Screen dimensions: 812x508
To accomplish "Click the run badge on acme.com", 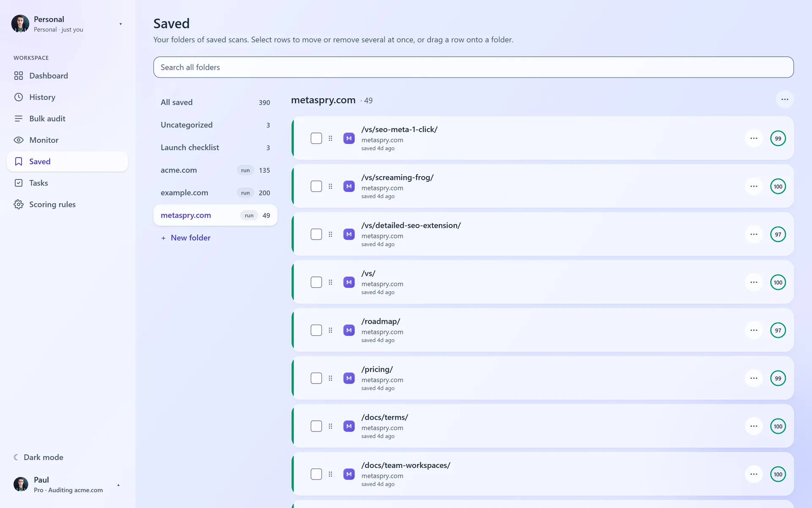I will point(245,170).
